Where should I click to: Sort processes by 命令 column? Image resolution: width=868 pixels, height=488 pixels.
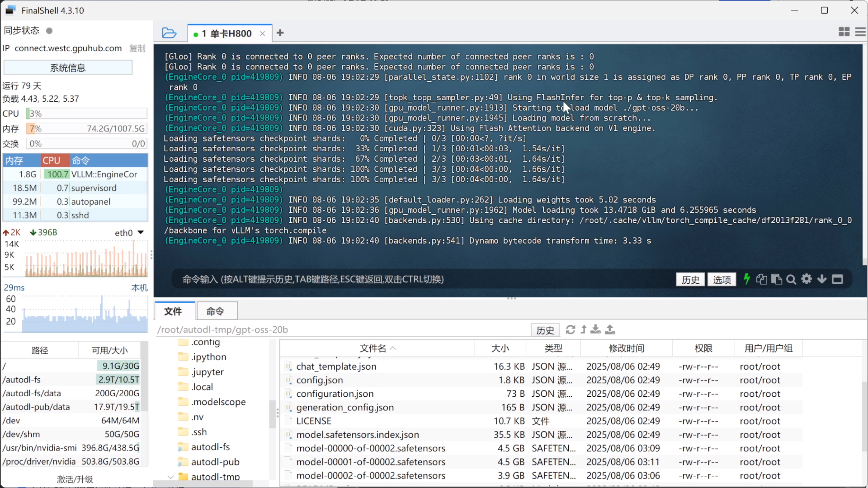tap(109, 160)
